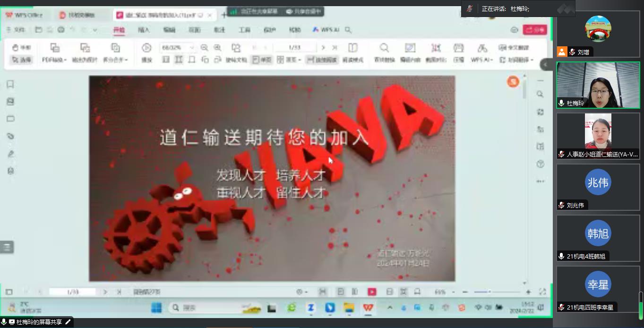
Task: Select participant 21机电4班韩旭 tile
Action: 598,238
